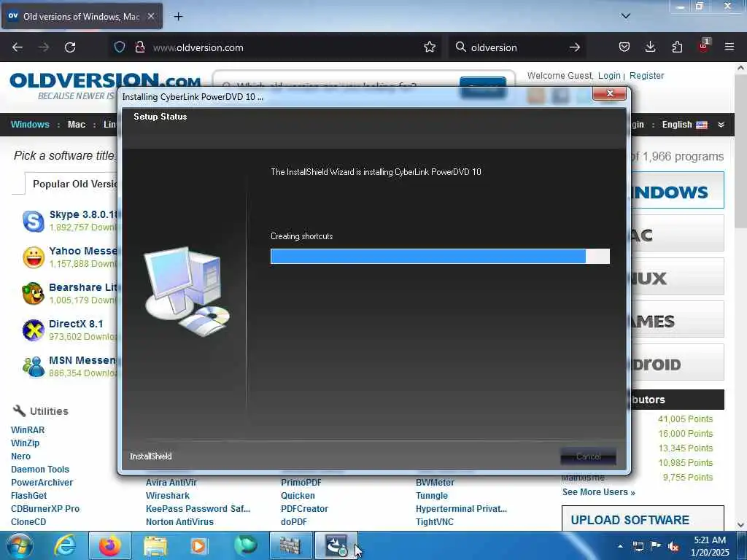Click See More Users link

click(598, 492)
